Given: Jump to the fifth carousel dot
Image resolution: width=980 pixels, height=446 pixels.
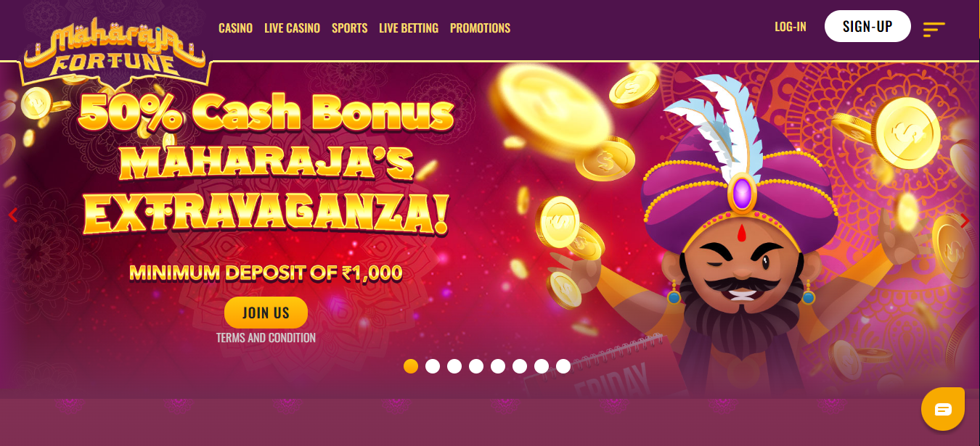Looking at the screenshot, I should coord(498,366).
